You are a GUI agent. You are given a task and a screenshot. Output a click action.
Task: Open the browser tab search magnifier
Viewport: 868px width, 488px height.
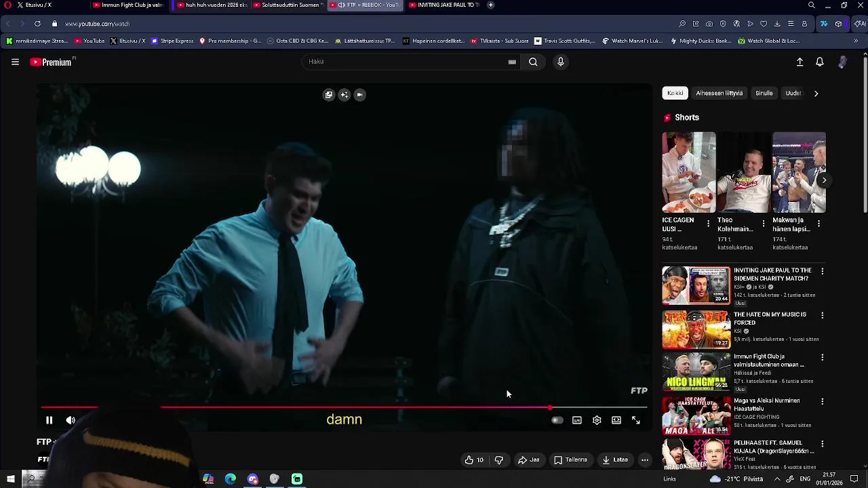coord(812,5)
